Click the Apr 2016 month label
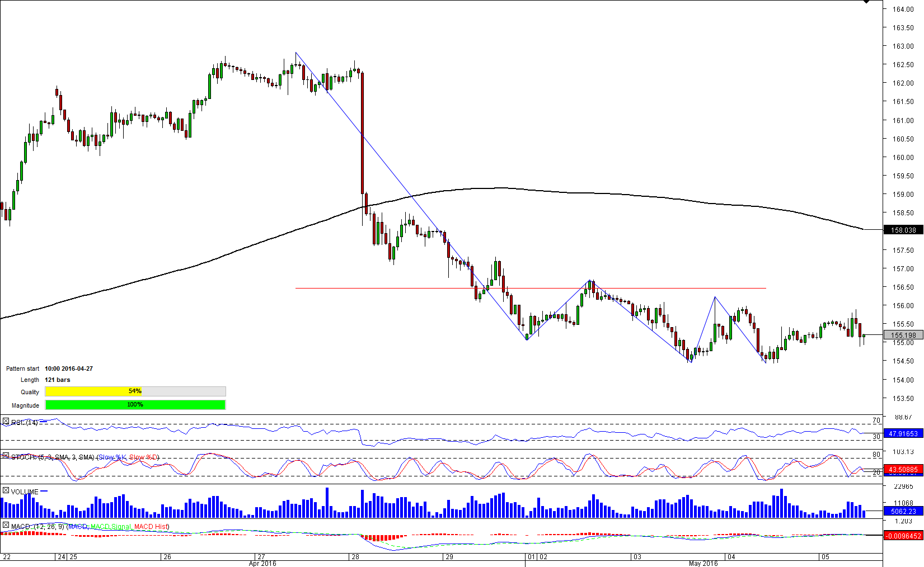Viewport: 924px width, 567px height. [x=262, y=563]
